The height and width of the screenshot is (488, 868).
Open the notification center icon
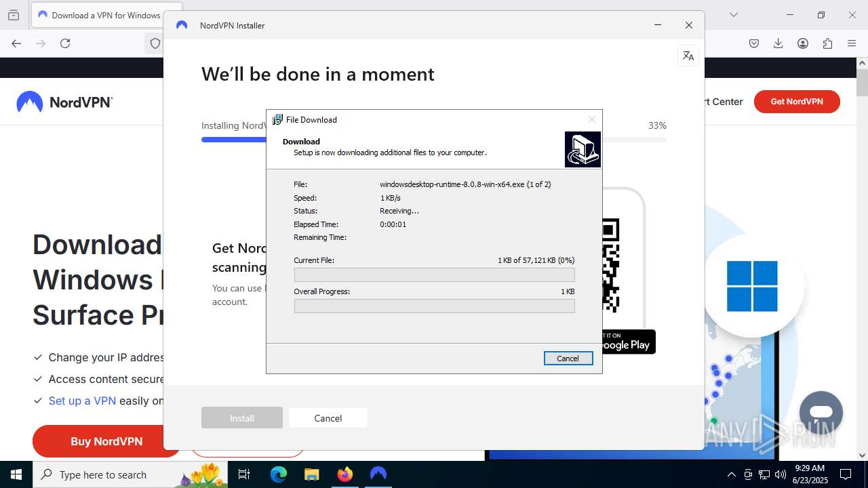[x=846, y=474]
